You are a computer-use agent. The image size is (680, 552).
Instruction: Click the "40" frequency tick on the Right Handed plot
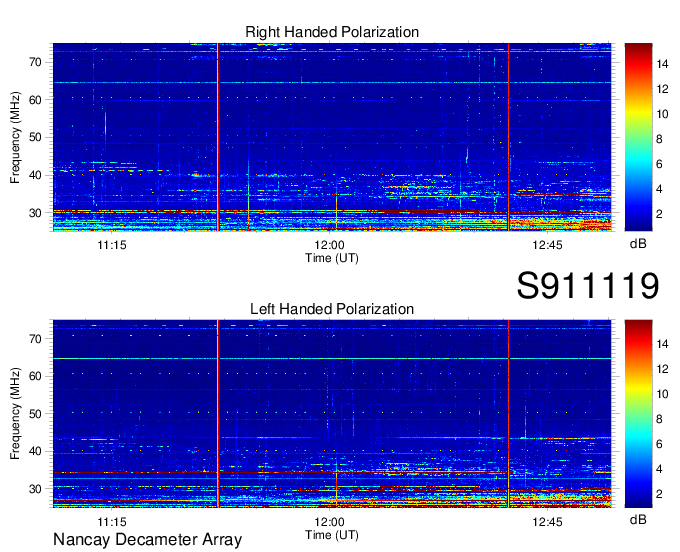point(36,176)
